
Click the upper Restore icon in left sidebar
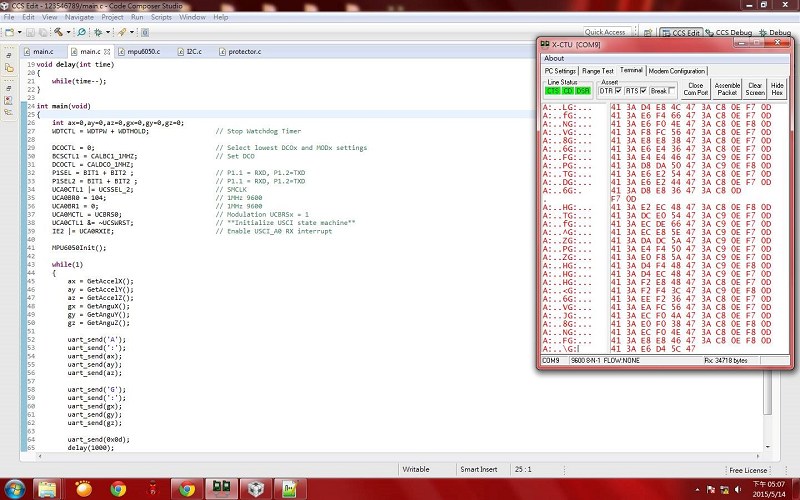[9, 56]
